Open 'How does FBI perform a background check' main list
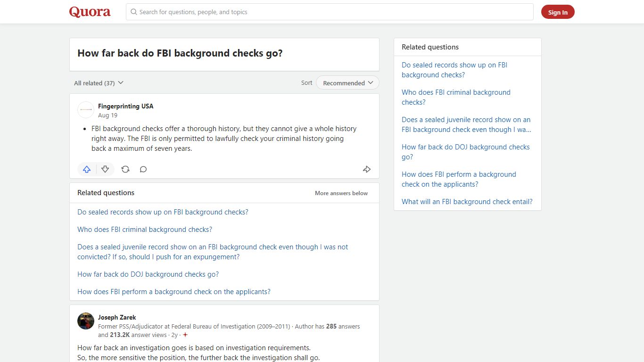The height and width of the screenshot is (362, 644). point(174,292)
